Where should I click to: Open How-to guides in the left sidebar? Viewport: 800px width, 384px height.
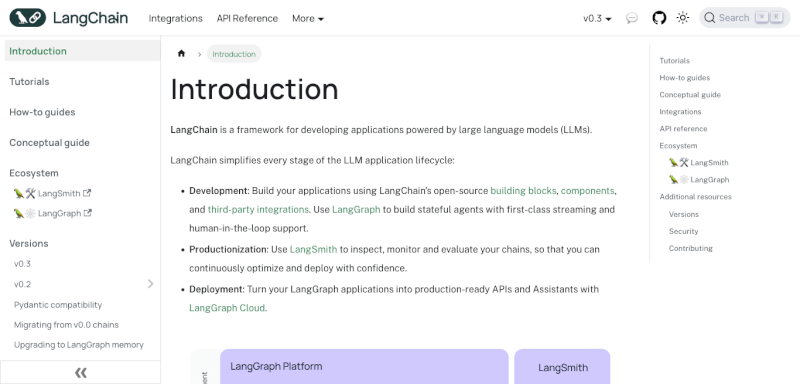click(x=42, y=112)
